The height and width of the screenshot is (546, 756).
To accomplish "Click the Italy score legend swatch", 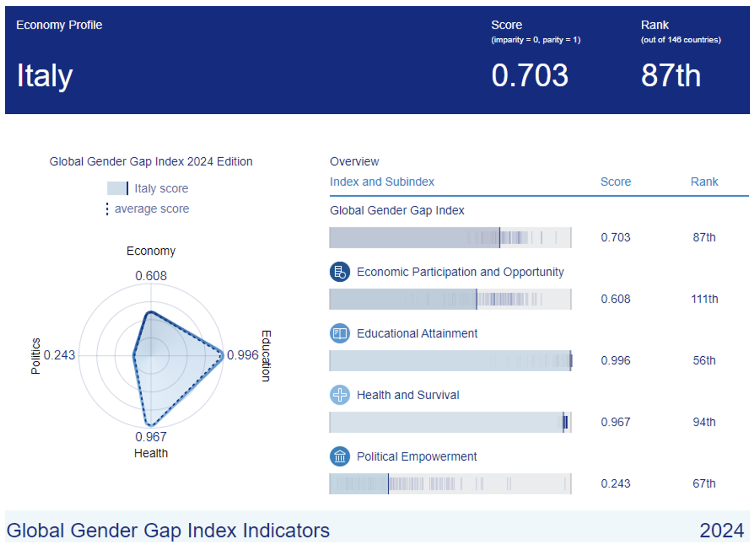I will (117, 188).
